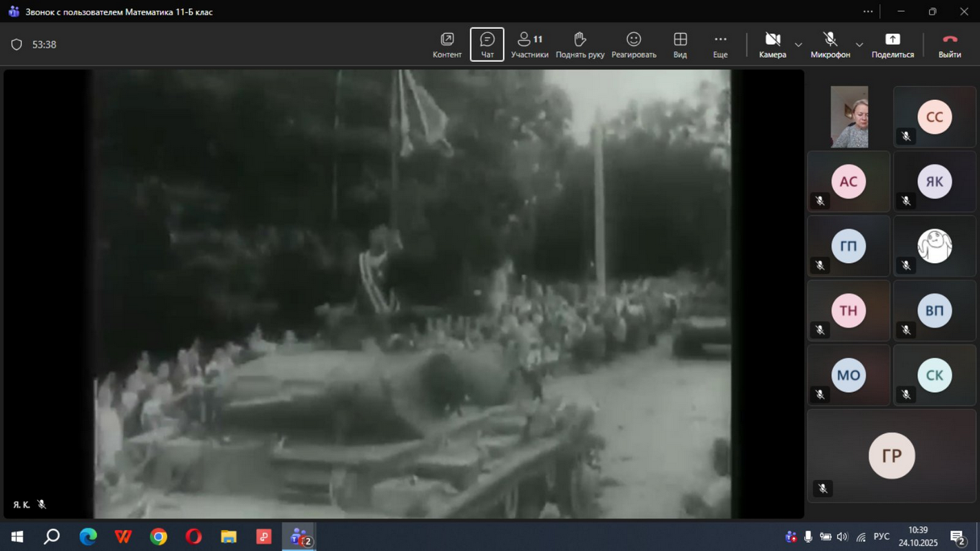
Task: Leave the call with Выйти
Action: click(x=949, y=45)
